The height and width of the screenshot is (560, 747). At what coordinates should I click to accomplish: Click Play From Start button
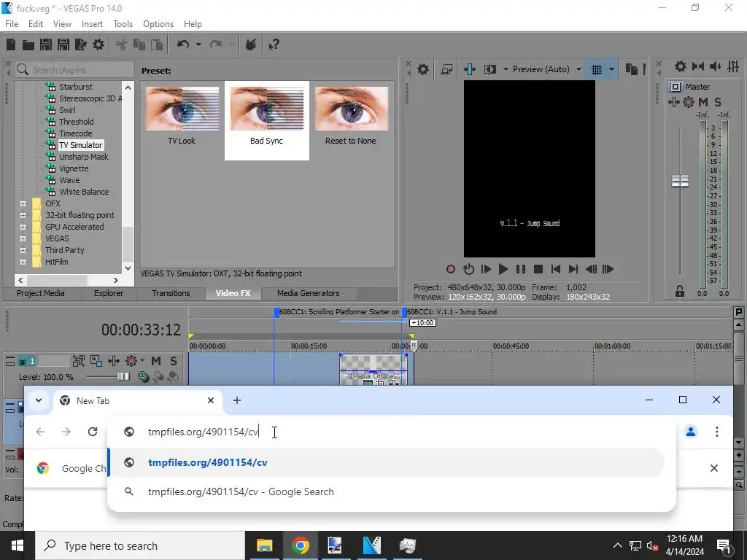point(486,270)
